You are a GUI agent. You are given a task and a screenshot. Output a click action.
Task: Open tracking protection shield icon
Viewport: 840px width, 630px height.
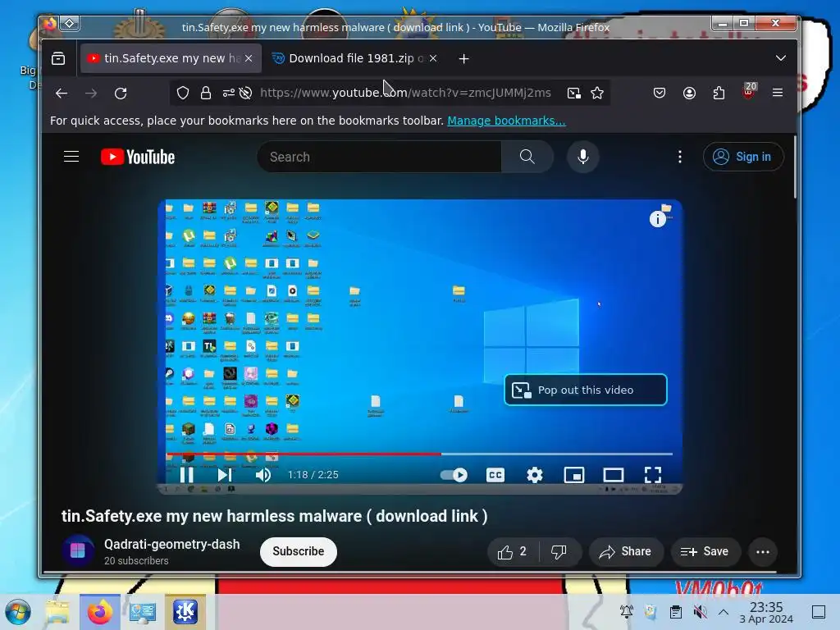tap(183, 94)
